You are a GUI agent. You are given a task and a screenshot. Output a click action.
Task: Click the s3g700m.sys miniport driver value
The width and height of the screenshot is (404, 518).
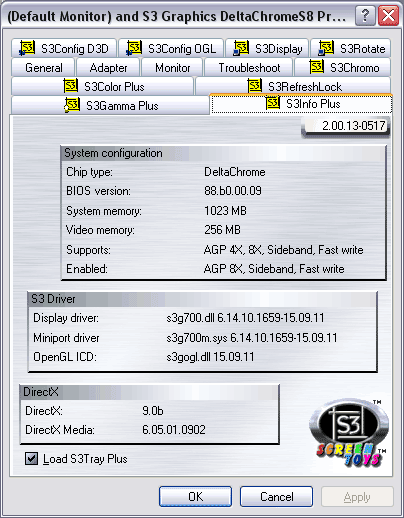coord(252,338)
